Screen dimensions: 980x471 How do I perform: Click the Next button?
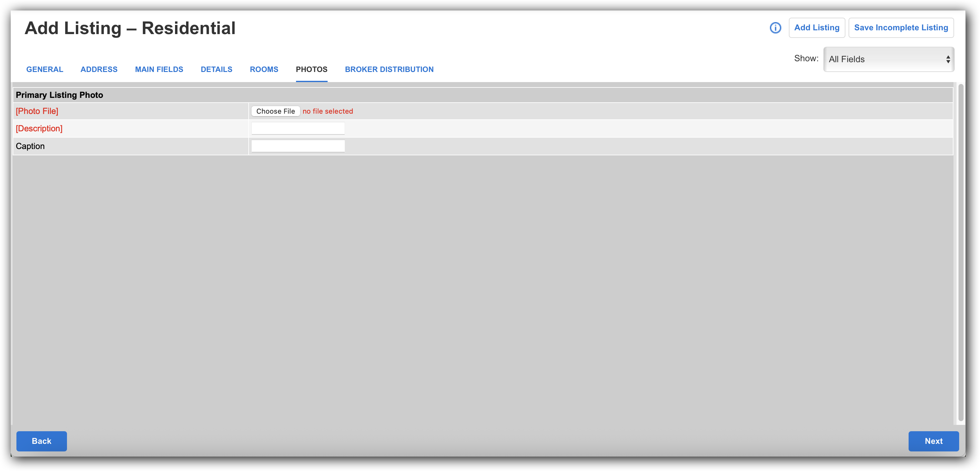coord(933,441)
